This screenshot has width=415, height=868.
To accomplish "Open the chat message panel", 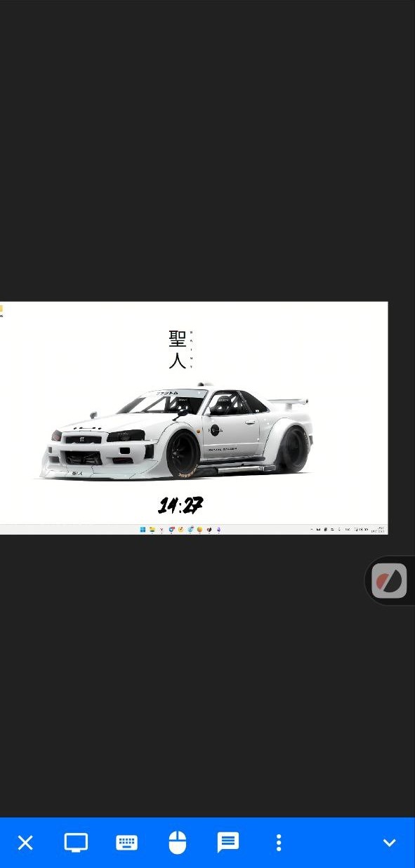I will tap(228, 842).
